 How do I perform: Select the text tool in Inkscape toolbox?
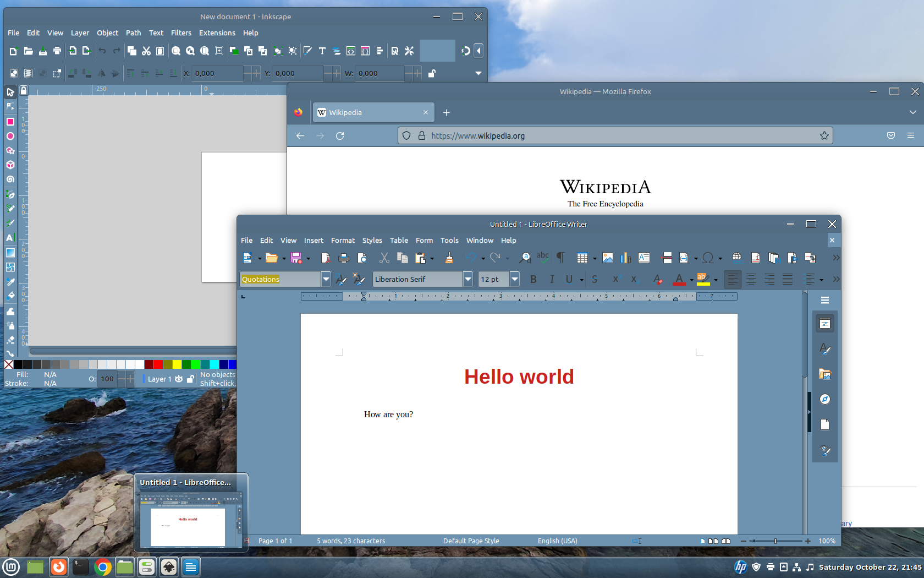pos(10,238)
